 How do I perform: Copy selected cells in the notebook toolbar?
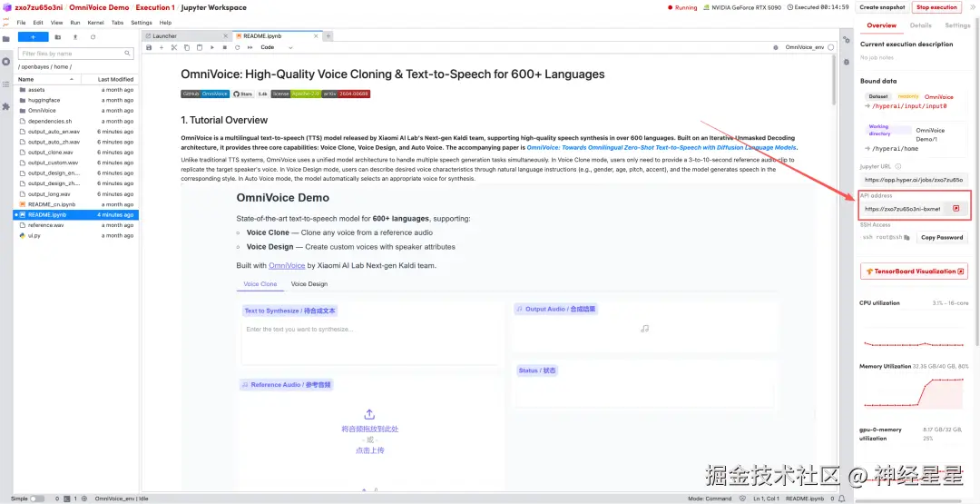pos(187,47)
